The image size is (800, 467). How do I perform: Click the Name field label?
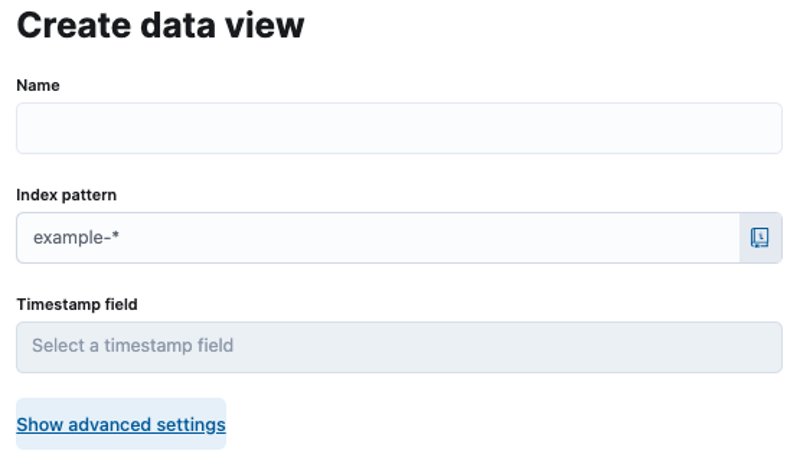click(x=38, y=85)
